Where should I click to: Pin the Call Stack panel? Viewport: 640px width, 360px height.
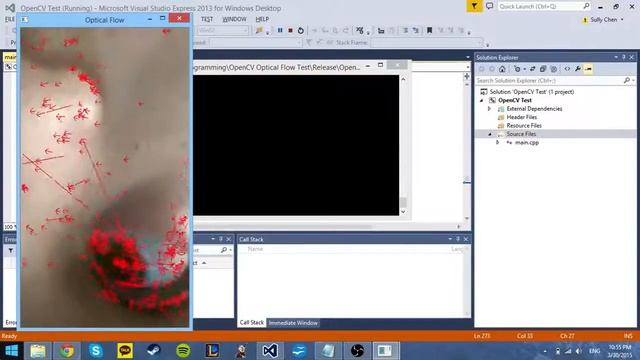coord(458,239)
